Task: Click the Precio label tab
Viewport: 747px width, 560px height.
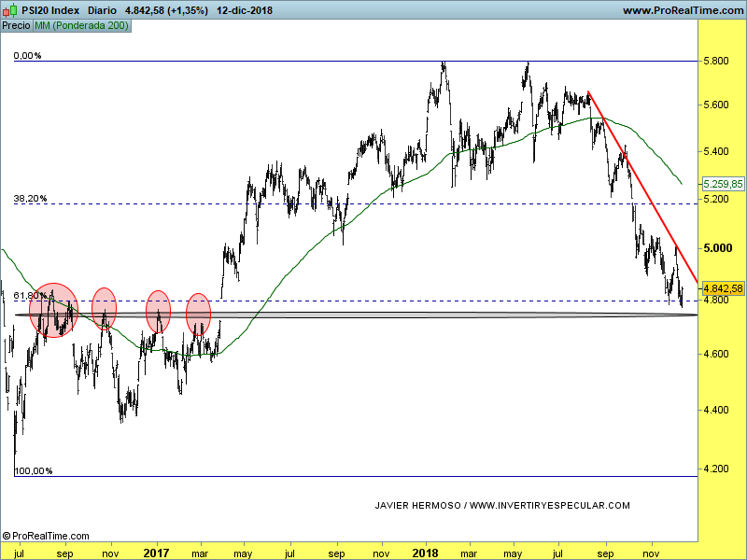Action: coord(16,26)
